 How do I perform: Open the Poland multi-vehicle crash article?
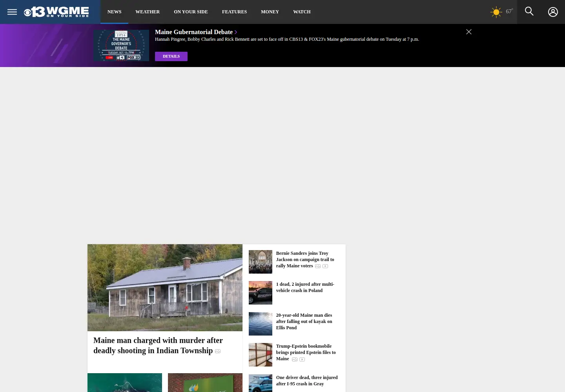point(305,287)
